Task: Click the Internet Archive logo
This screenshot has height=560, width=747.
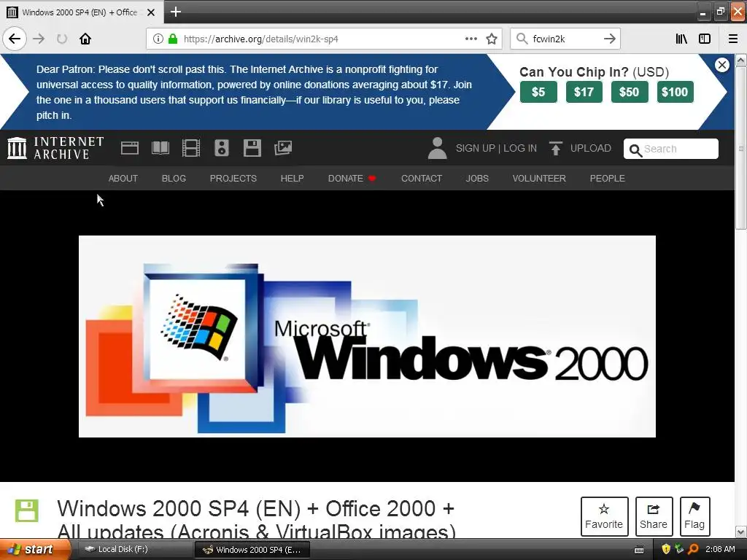Action: click(x=55, y=148)
